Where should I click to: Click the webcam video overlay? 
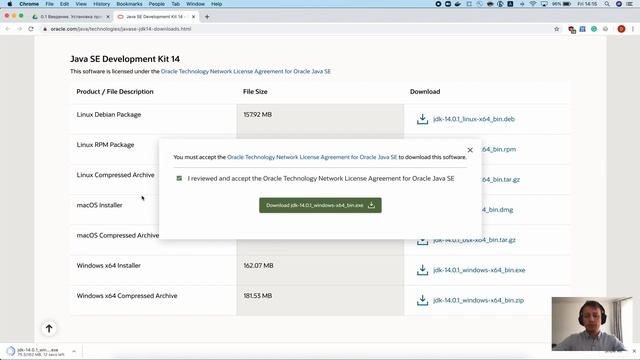click(592, 324)
